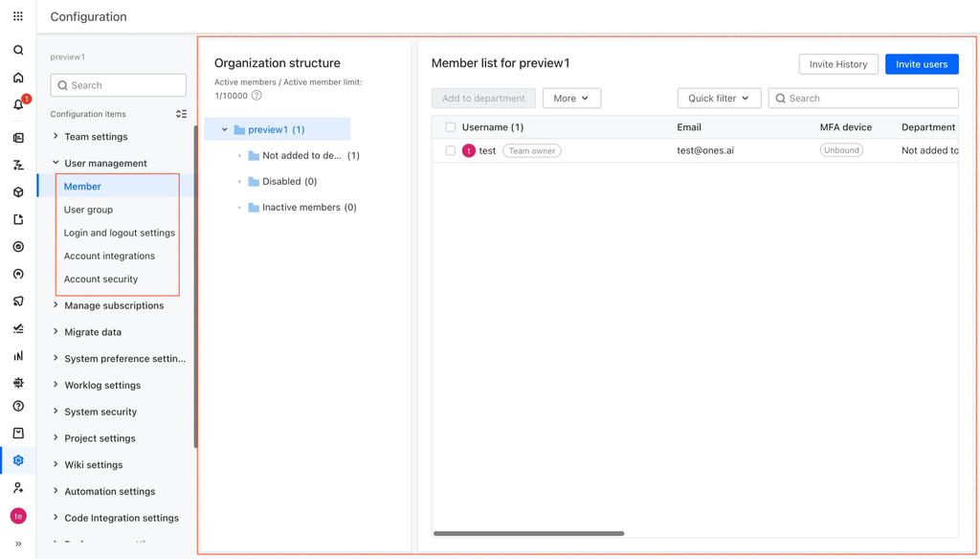Click the collapse-all configuration items icon

[x=181, y=114]
